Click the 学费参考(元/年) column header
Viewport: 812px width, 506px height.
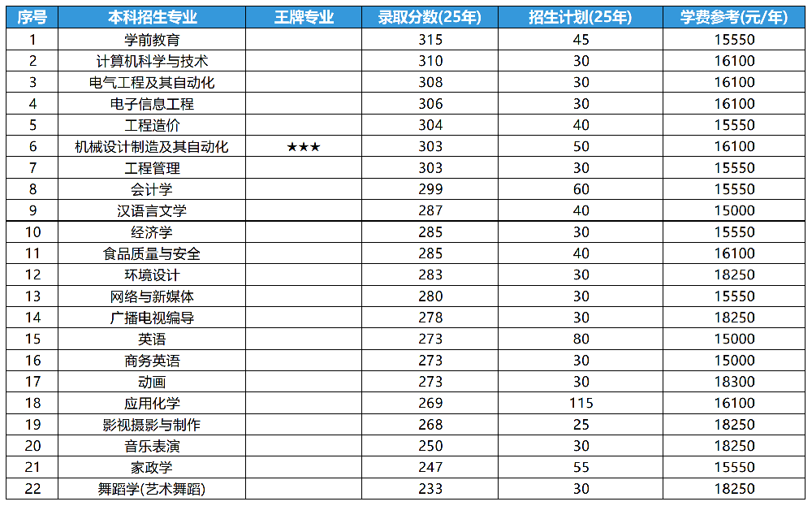point(734,18)
